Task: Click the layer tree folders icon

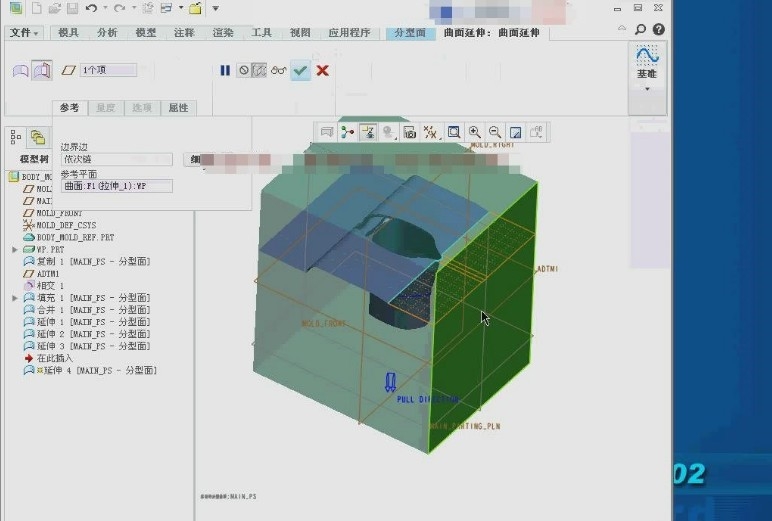Action: pyautogui.click(x=38, y=137)
